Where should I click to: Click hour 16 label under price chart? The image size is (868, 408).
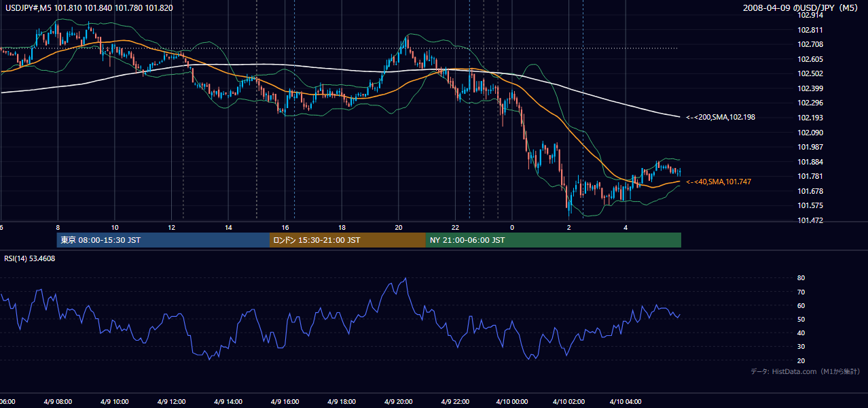(x=286, y=227)
